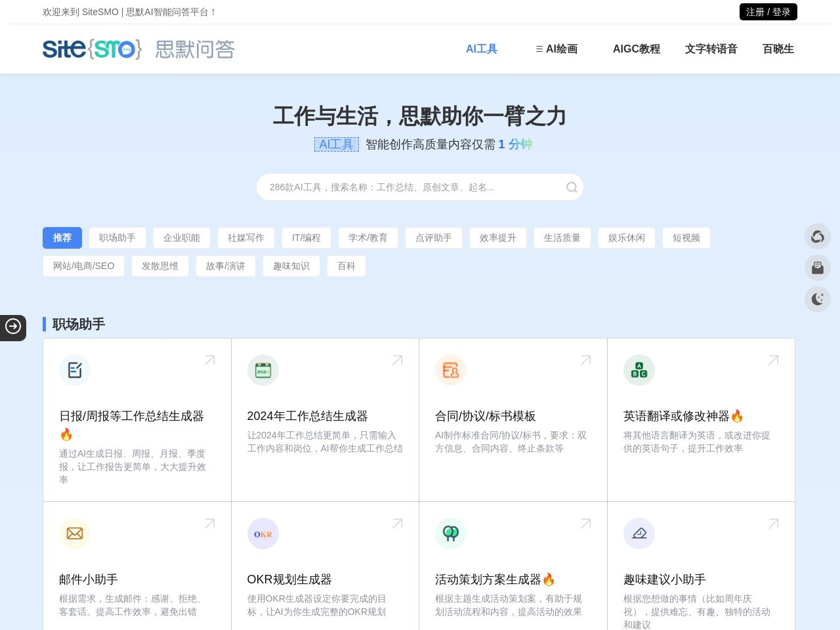Toggle dark mode moon icon

pyautogui.click(x=817, y=299)
